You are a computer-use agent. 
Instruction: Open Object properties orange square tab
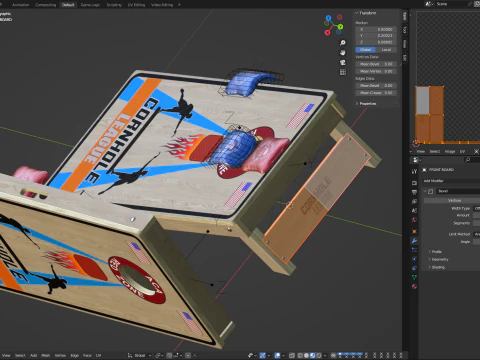click(414, 231)
